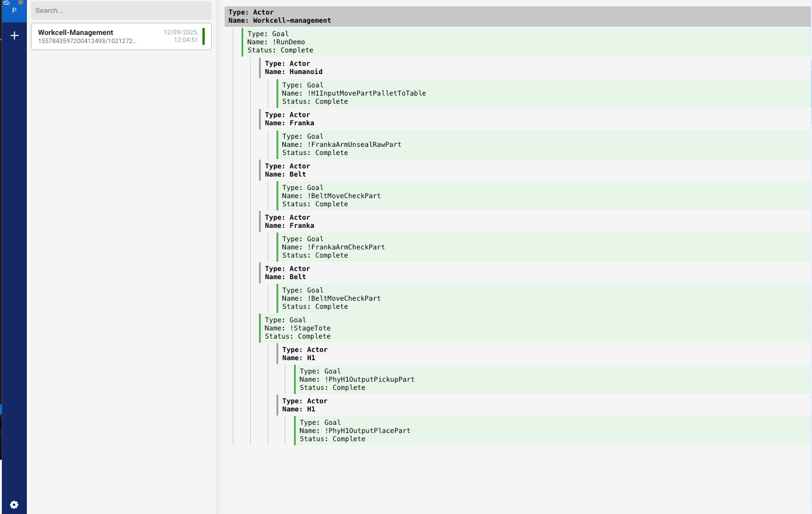Select goal !PhyH1OutputPlacePart
Image resolution: width=812 pixels, height=514 pixels.
point(353,430)
